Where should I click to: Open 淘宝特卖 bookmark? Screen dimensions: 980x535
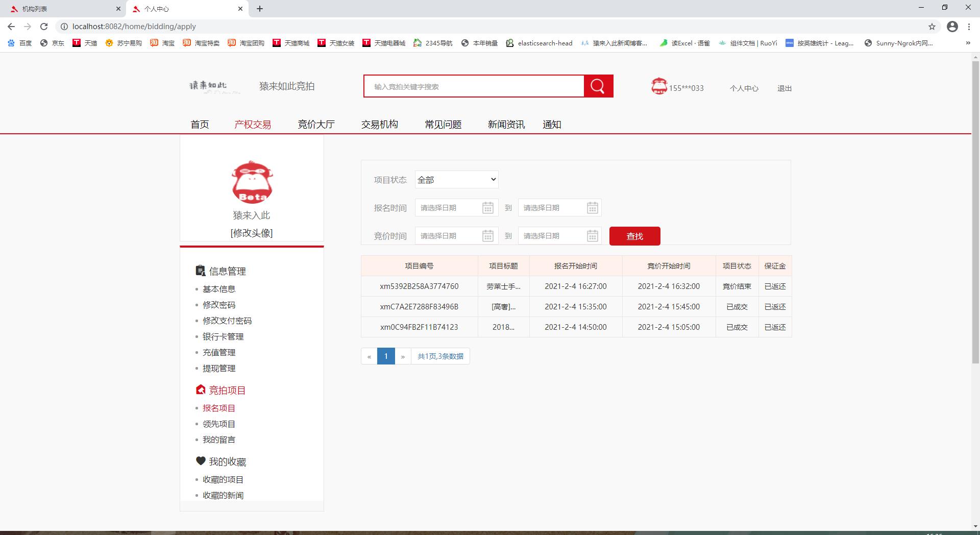coord(201,43)
